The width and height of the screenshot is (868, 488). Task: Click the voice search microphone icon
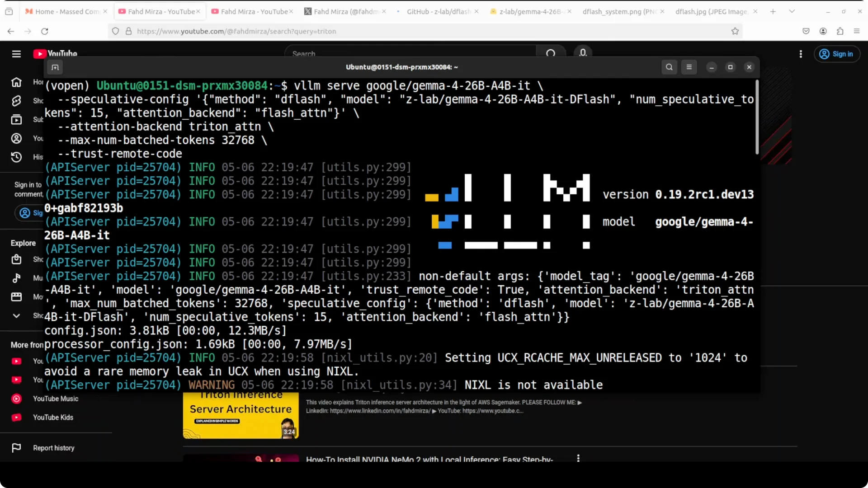pos(583,53)
